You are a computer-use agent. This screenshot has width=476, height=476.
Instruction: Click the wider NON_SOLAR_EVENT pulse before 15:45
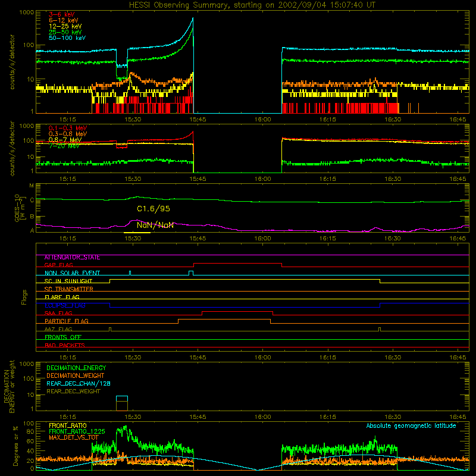(191, 273)
